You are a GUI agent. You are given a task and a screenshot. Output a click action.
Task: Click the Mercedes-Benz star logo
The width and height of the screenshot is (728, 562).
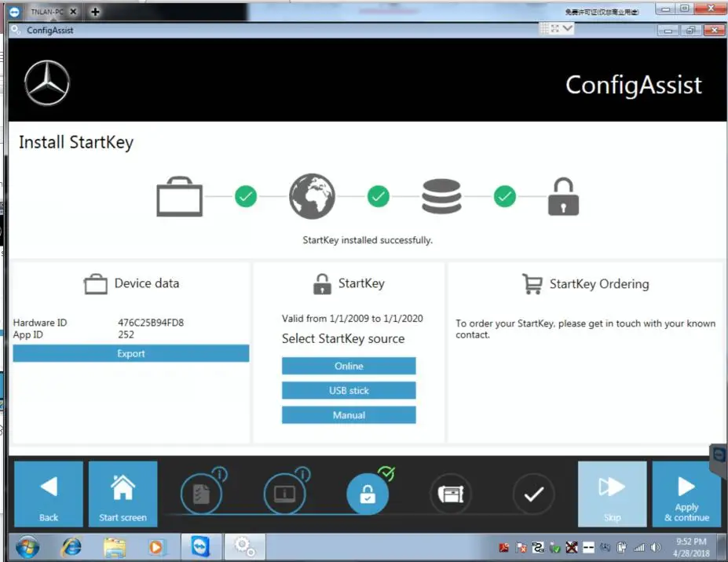(x=47, y=83)
